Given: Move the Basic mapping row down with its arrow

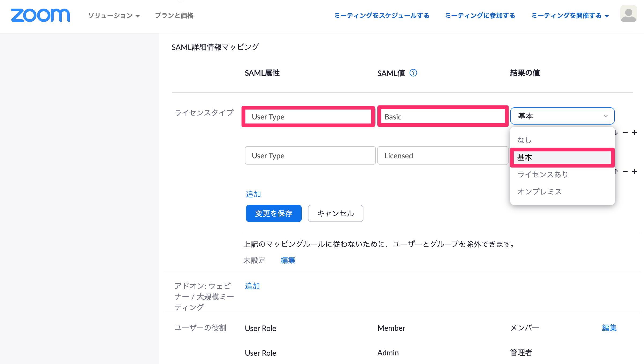Looking at the screenshot, I should (616, 133).
